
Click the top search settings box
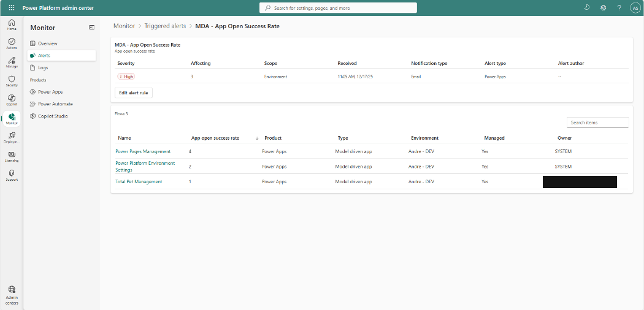[338, 8]
